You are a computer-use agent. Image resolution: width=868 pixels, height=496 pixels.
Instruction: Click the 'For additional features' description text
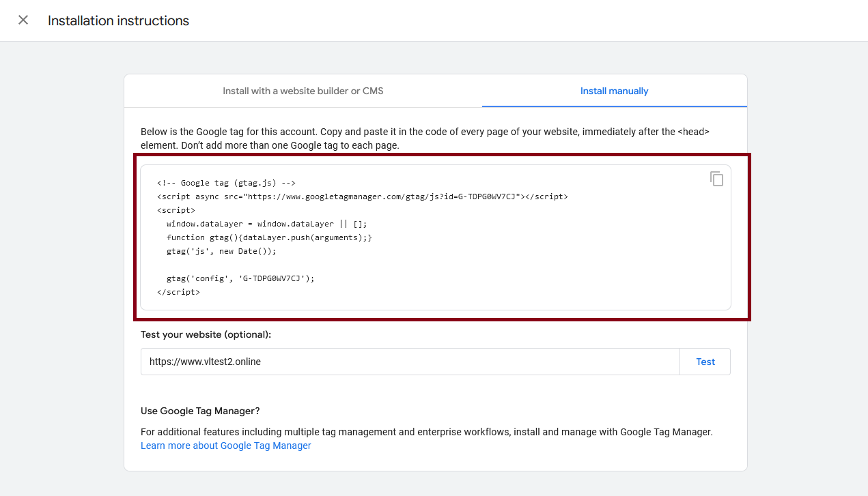click(426, 432)
